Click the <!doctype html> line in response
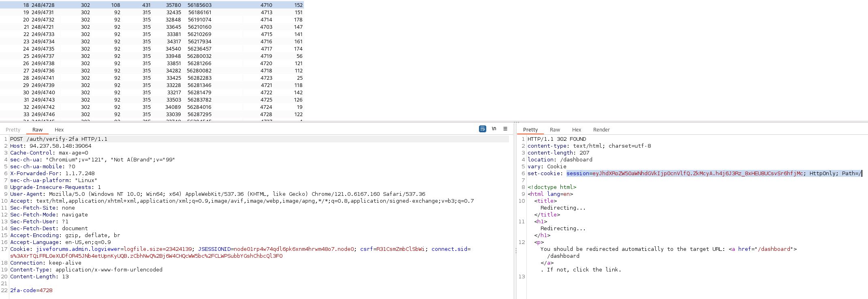The height and width of the screenshot is (299, 868). (552, 187)
